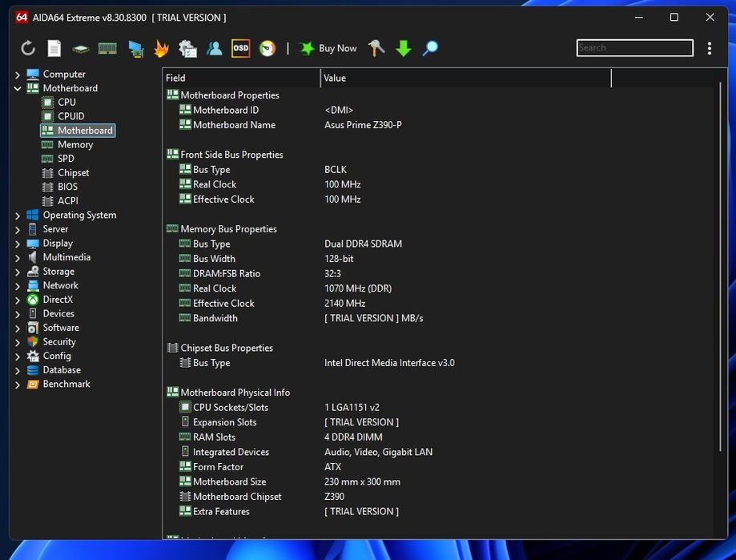The image size is (736, 560).
Task: Focus the Search input field
Action: coord(634,47)
